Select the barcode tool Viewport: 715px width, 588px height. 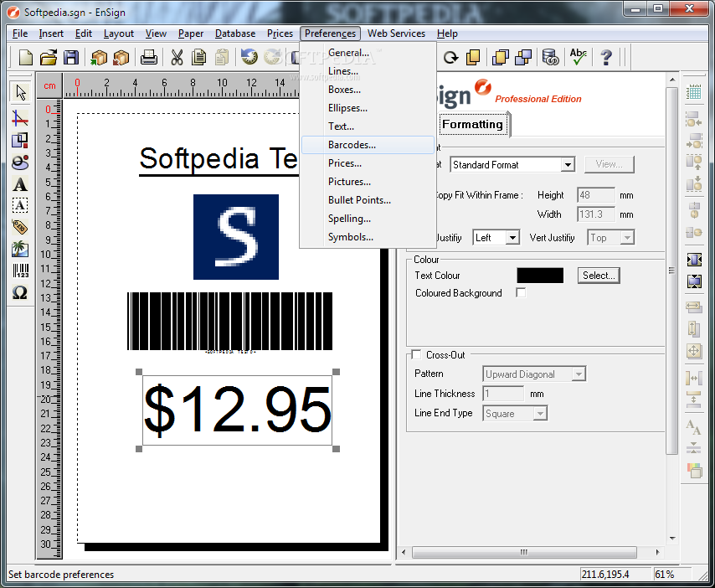20,271
